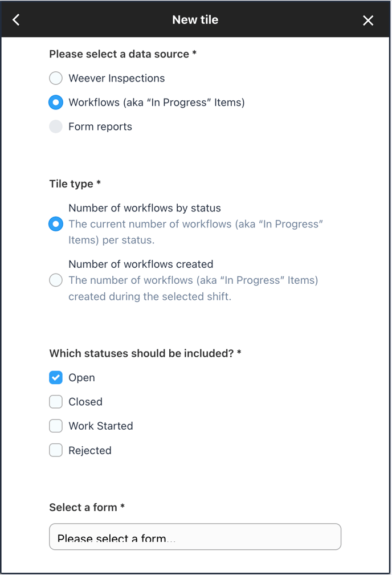Select the greyed-out Form reports radio option

click(56, 127)
